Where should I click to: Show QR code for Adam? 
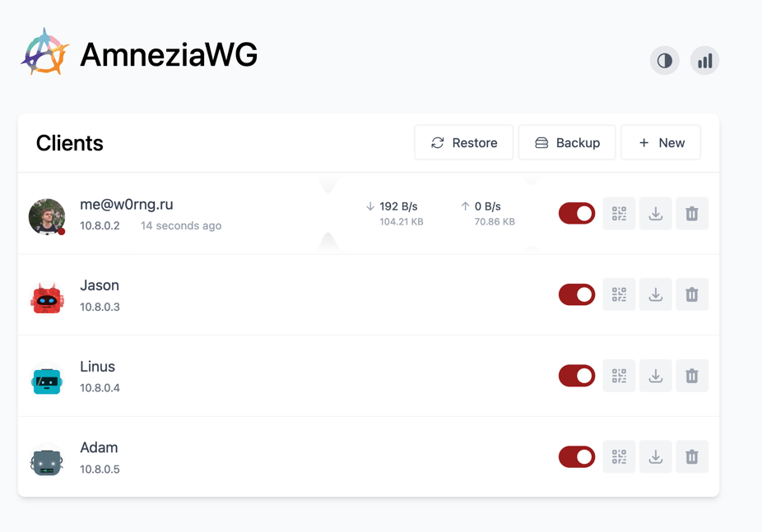(619, 457)
